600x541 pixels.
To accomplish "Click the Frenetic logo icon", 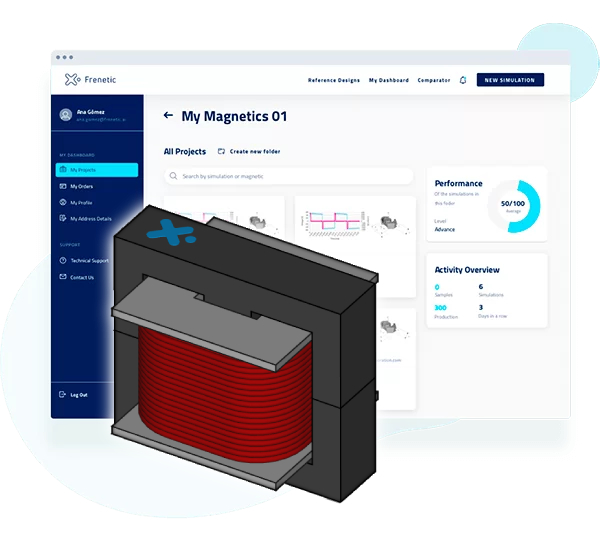I will [x=72, y=80].
